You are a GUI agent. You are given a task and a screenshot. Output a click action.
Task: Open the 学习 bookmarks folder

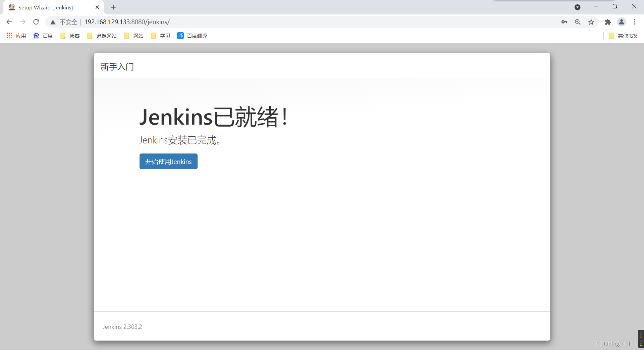click(160, 36)
